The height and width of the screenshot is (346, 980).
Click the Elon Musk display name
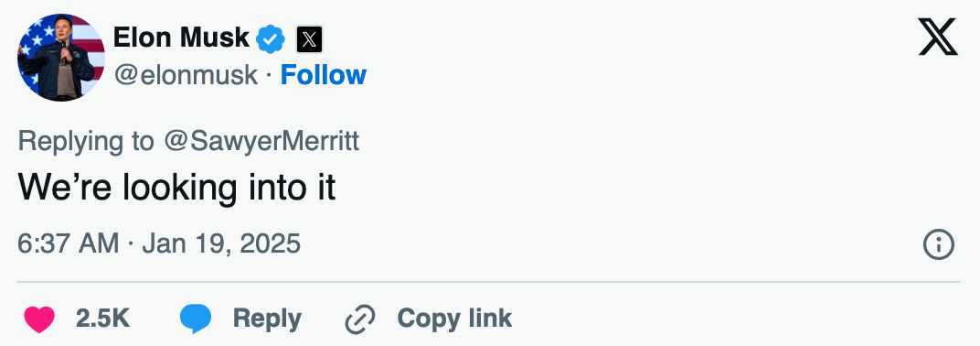tap(181, 38)
